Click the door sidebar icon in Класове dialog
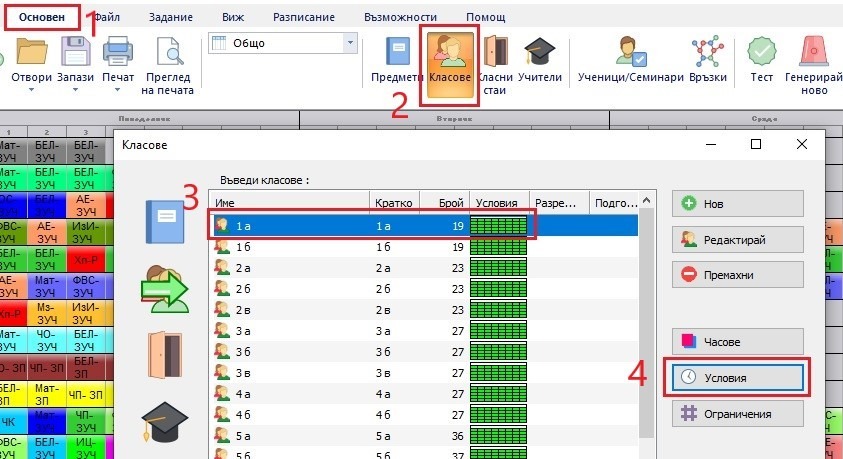The image size is (843, 459). (x=165, y=355)
